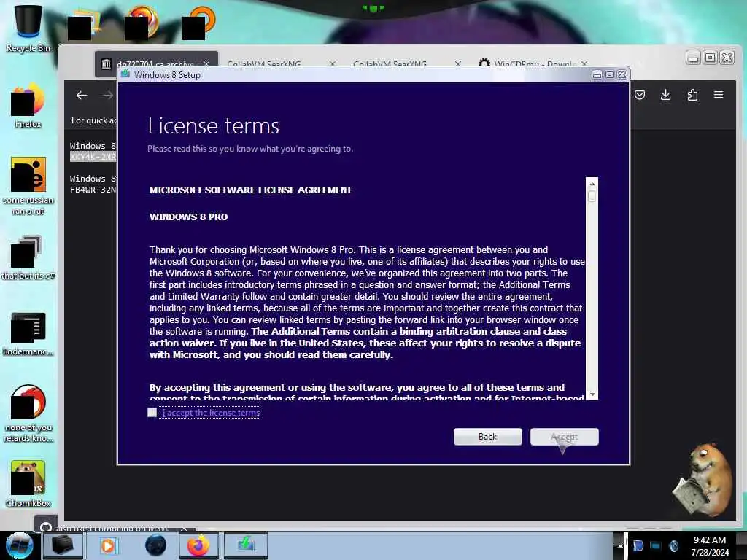Click Firefox back arrow button

coord(82,96)
